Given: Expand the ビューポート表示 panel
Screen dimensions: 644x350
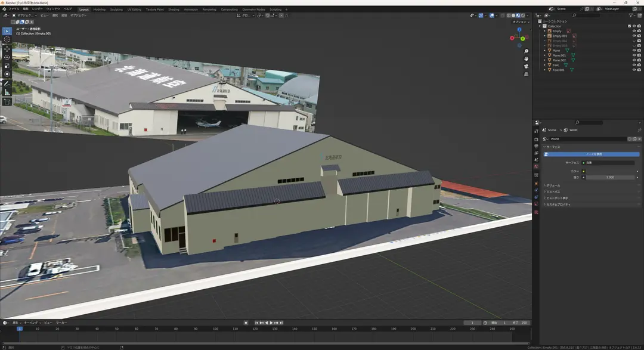Looking at the screenshot, I should pyautogui.click(x=592, y=198).
